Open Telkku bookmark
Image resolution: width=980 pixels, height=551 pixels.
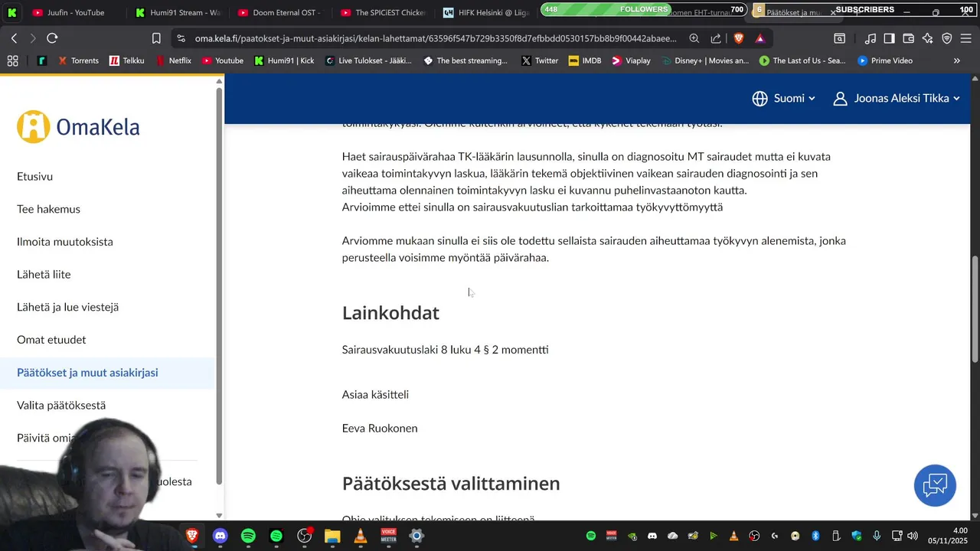[x=126, y=60]
